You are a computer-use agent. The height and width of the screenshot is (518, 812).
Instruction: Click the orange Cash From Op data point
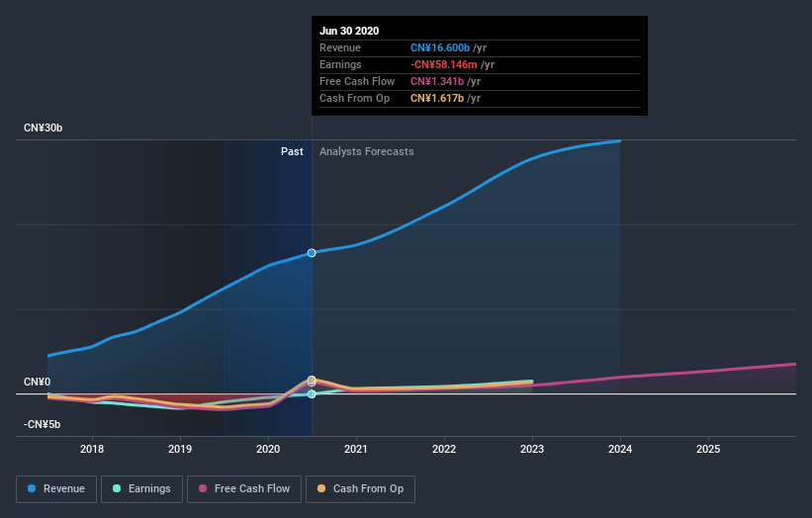pyautogui.click(x=312, y=380)
